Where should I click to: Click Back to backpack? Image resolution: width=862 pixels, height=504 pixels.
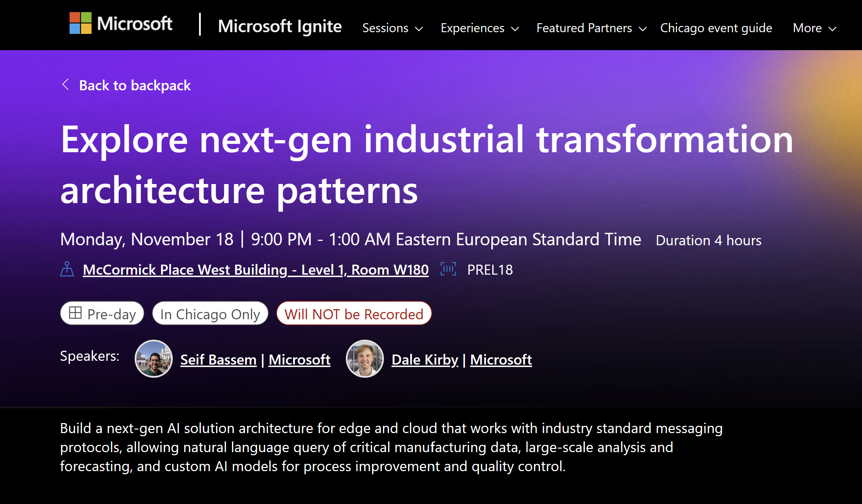pos(135,85)
